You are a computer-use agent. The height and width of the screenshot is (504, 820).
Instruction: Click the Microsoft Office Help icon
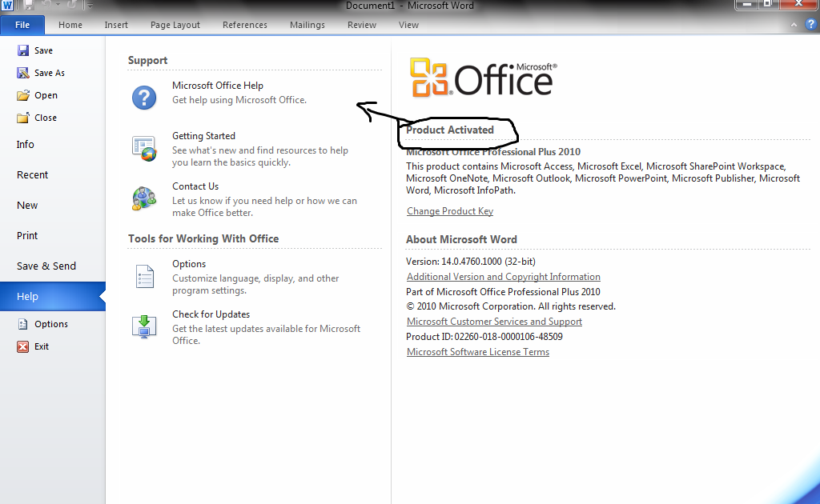click(x=144, y=96)
